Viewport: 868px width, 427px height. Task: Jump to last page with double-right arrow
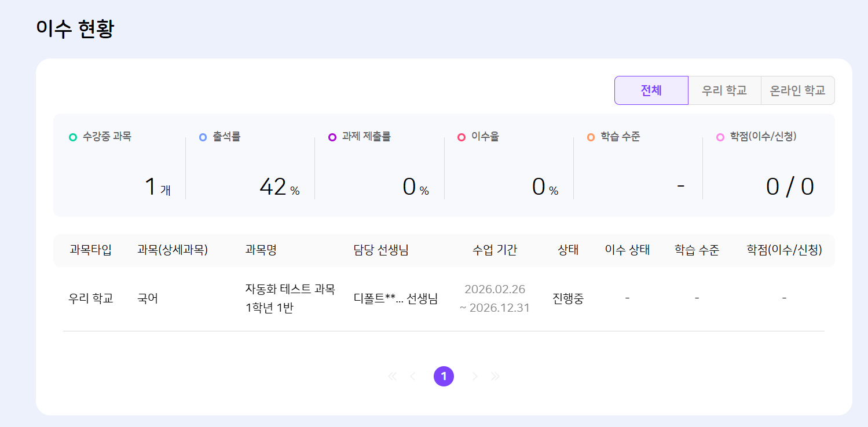click(495, 377)
